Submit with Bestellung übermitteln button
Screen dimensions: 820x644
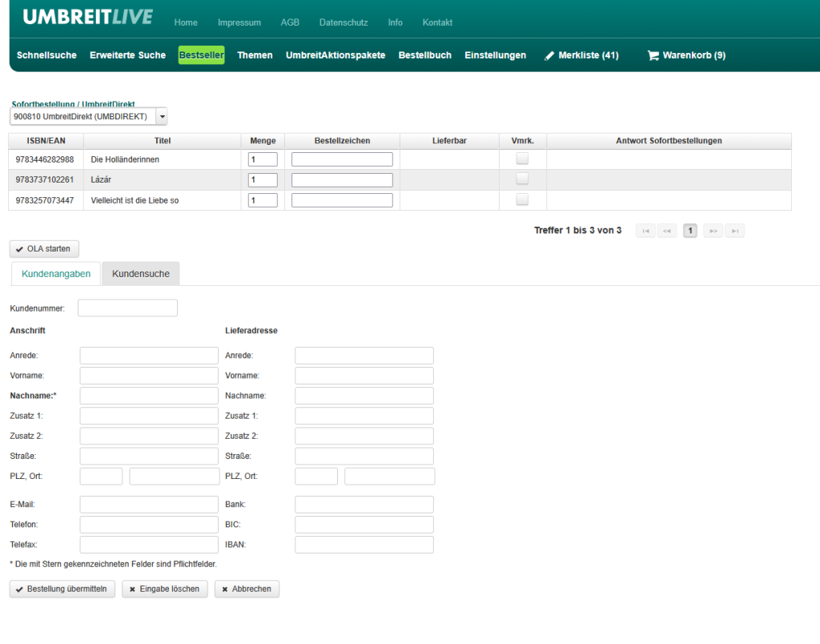coord(62,589)
